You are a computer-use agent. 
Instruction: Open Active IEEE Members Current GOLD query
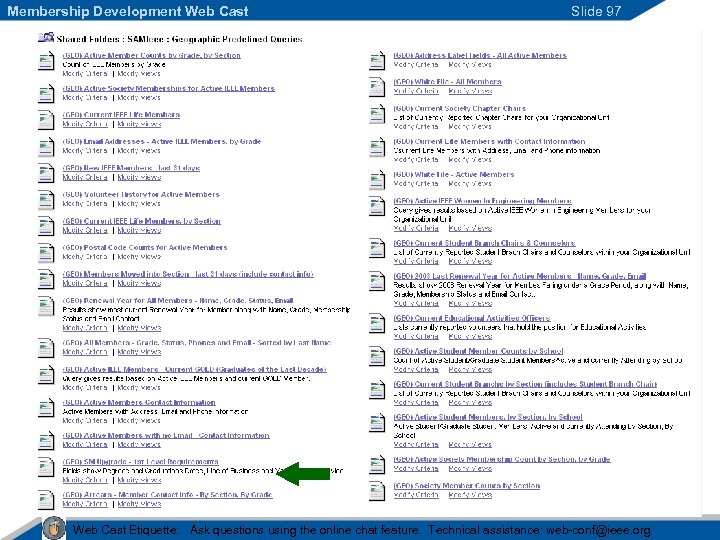click(195, 369)
